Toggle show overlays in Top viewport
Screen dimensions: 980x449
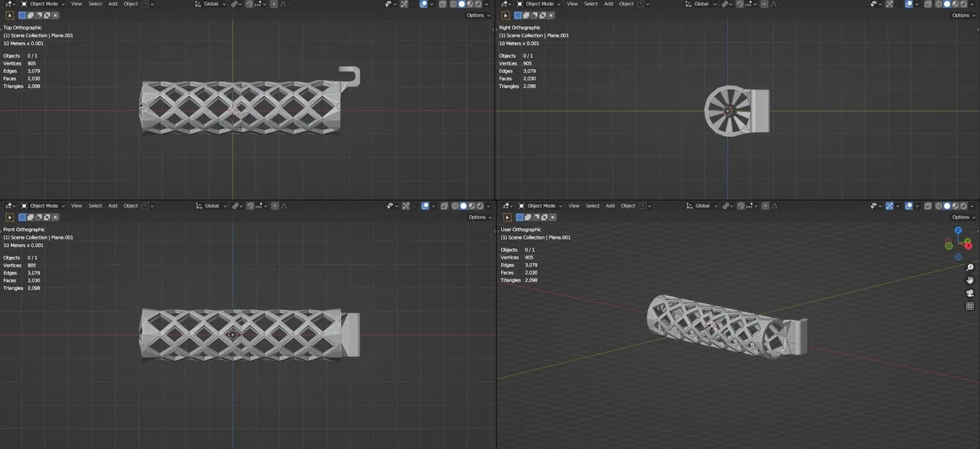click(x=423, y=4)
